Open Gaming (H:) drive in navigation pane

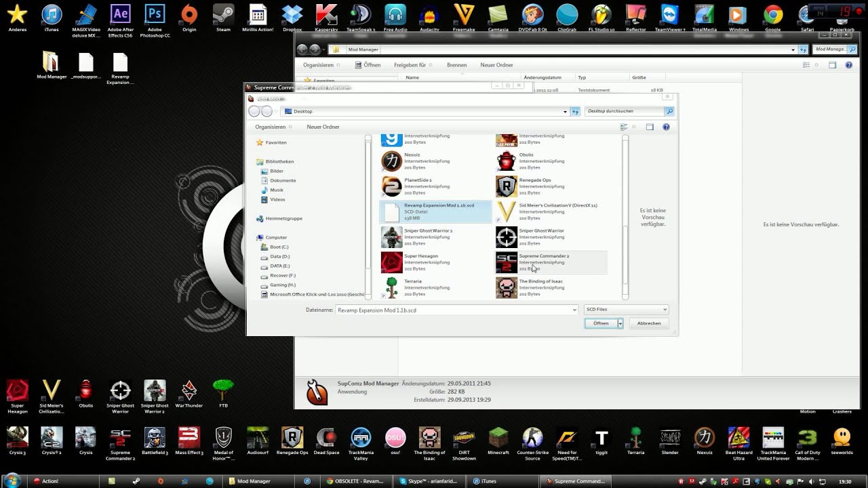(x=278, y=285)
